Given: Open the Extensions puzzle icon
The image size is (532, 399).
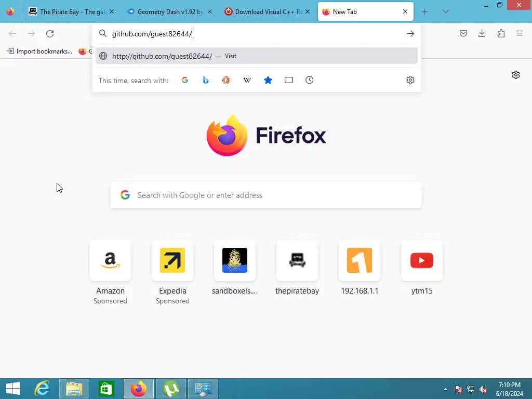Looking at the screenshot, I should coord(501,33).
